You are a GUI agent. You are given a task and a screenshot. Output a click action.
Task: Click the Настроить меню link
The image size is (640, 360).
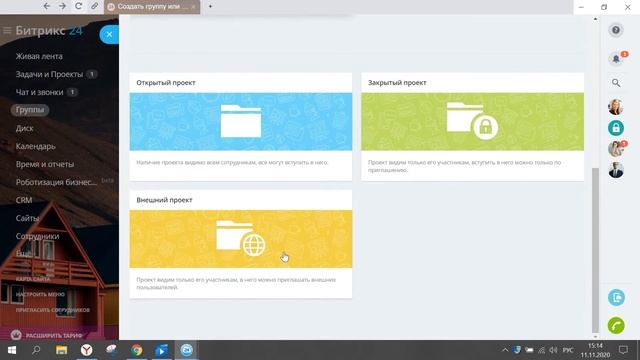point(40,294)
